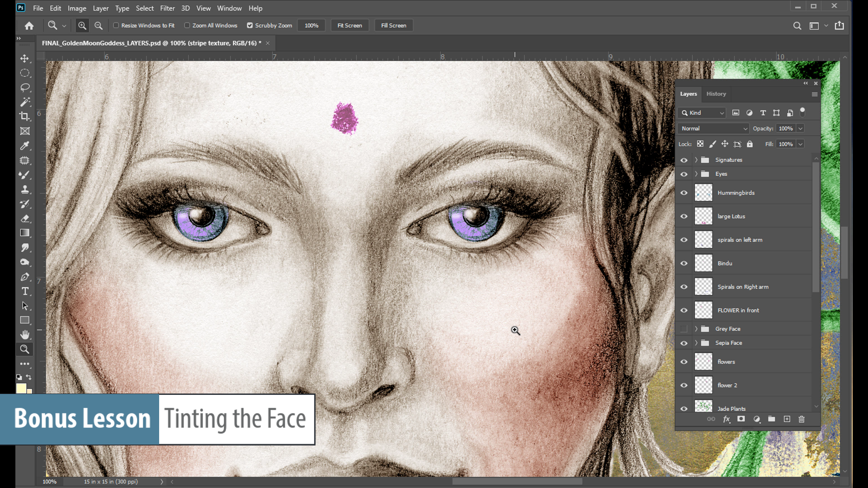The width and height of the screenshot is (868, 488).
Task: Open the Window menu
Action: pyautogui.click(x=229, y=8)
